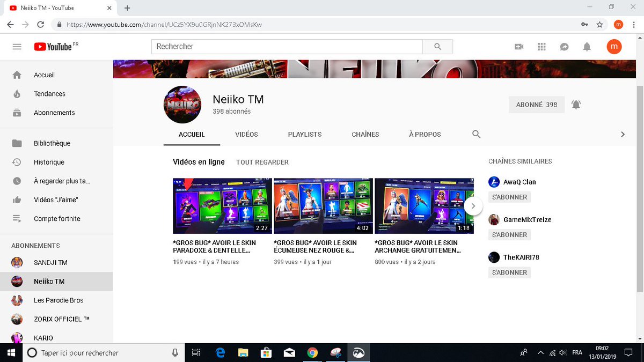Open Tendances in sidebar

pyautogui.click(x=56, y=94)
